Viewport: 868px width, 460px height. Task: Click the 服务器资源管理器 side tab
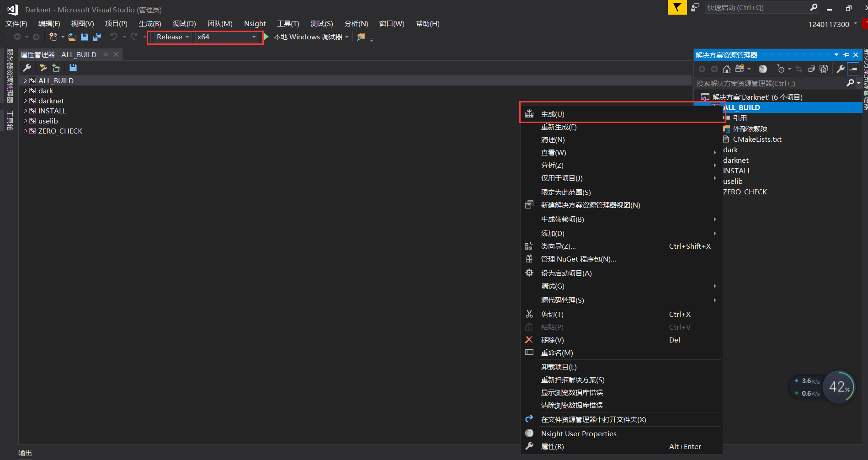coord(10,76)
